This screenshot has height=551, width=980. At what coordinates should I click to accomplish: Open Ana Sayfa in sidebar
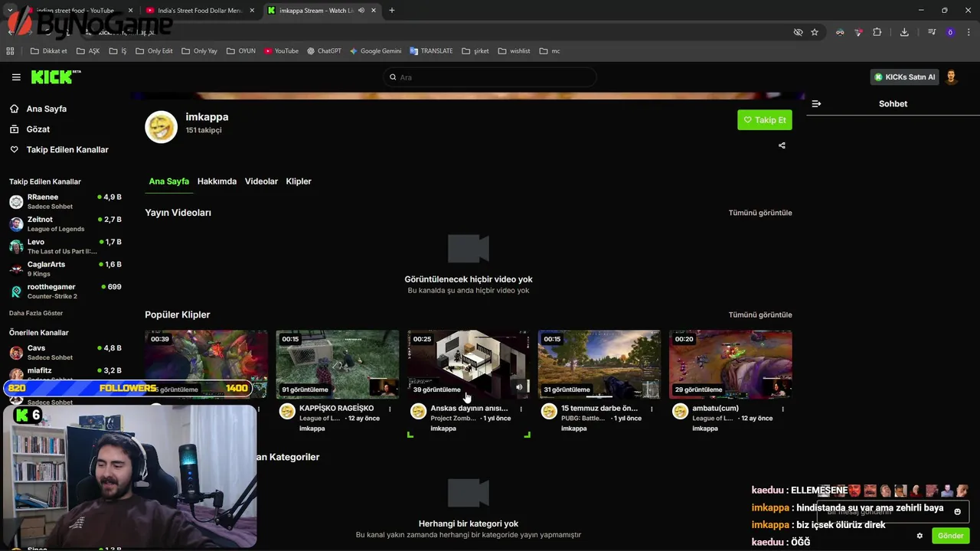pos(47,109)
